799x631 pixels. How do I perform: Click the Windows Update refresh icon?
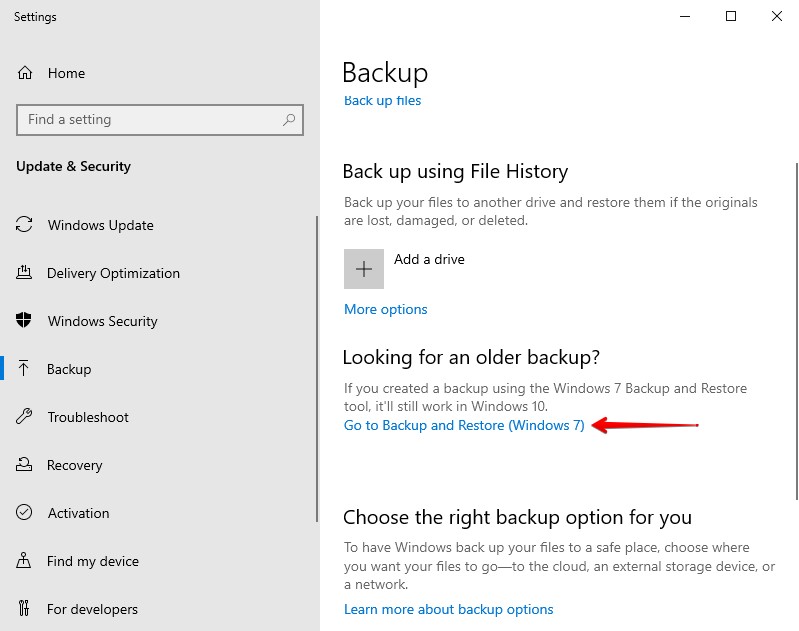point(24,225)
